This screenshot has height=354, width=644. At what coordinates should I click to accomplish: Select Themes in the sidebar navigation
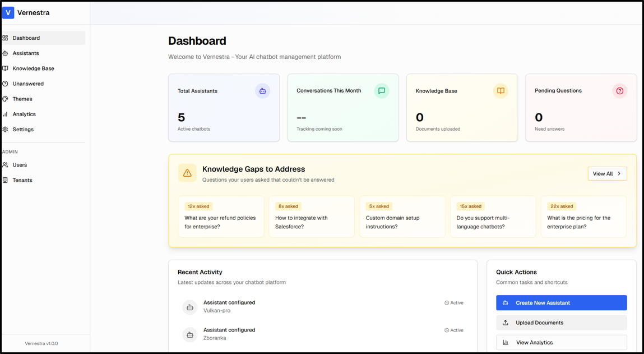(x=22, y=99)
